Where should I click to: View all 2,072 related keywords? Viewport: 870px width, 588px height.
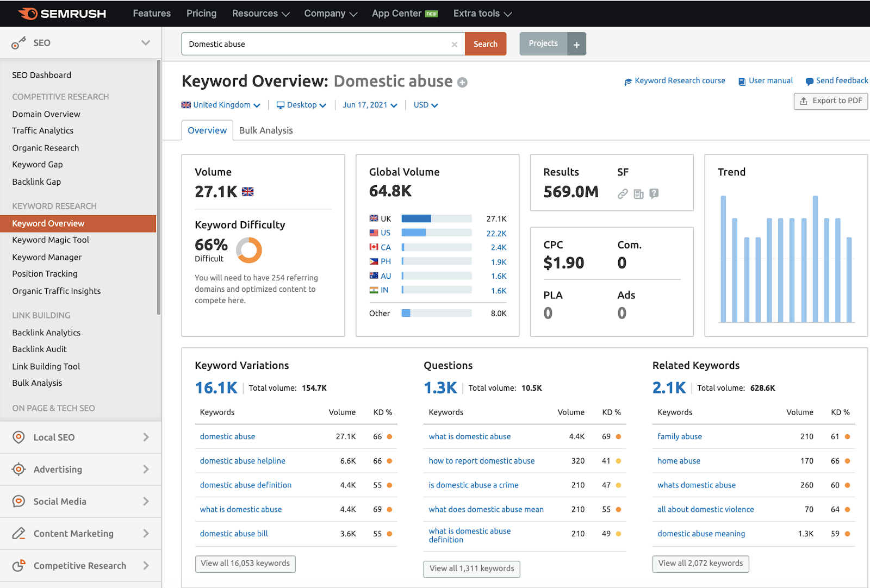click(701, 564)
